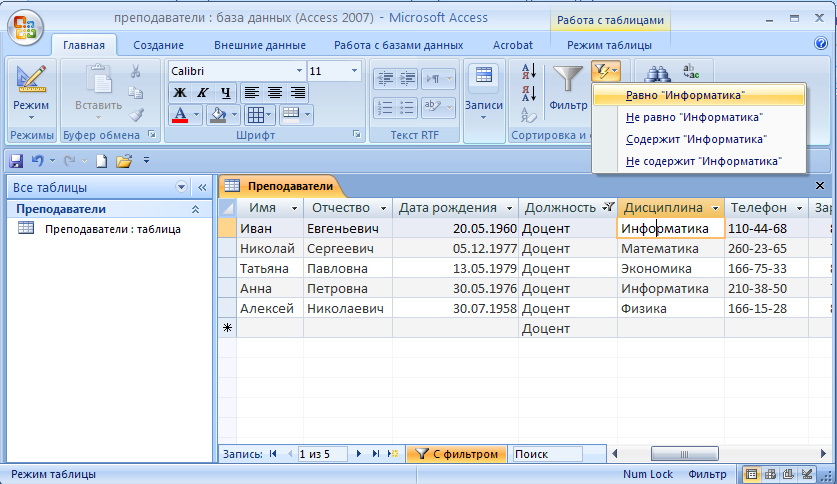
Task: Click the Вставить paste icon
Action: pyautogui.click(x=99, y=80)
